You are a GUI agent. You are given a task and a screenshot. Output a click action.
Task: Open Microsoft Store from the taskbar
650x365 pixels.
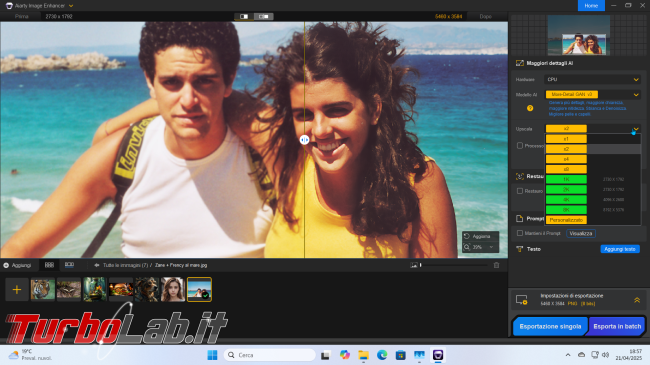coord(400,355)
